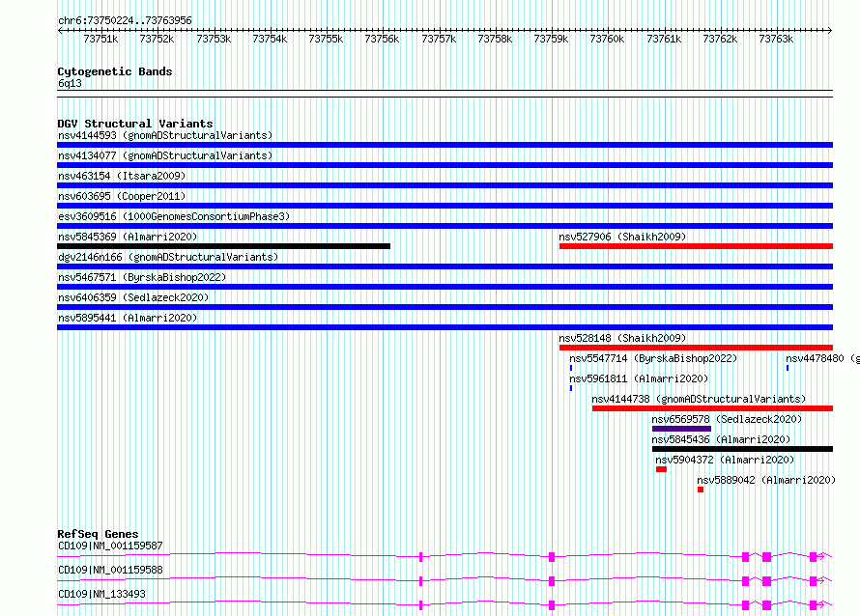Select nsv5547714 (ByrskaBishop2022) label

click(x=653, y=358)
